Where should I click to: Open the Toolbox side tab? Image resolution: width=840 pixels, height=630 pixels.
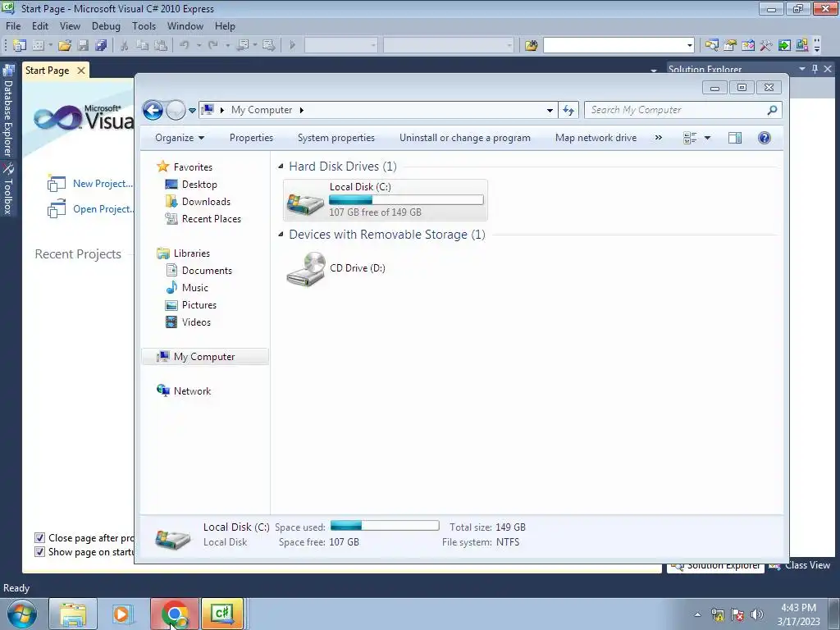pyautogui.click(x=8, y=189)
